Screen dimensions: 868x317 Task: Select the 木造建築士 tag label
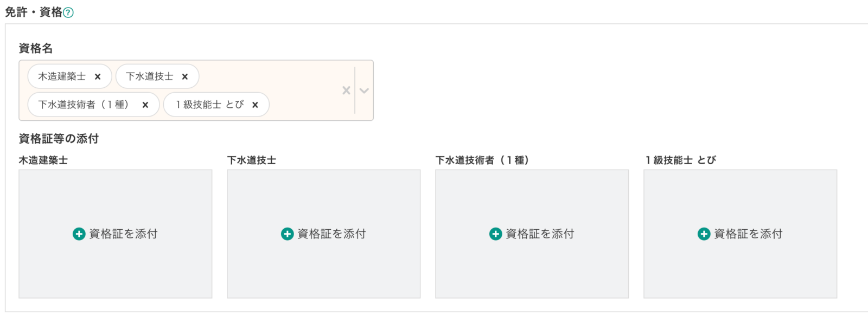62,76
